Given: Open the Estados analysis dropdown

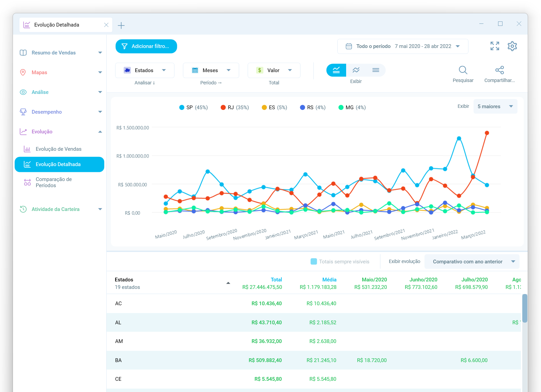Looking at the screenshot, I should coord(145,70).
